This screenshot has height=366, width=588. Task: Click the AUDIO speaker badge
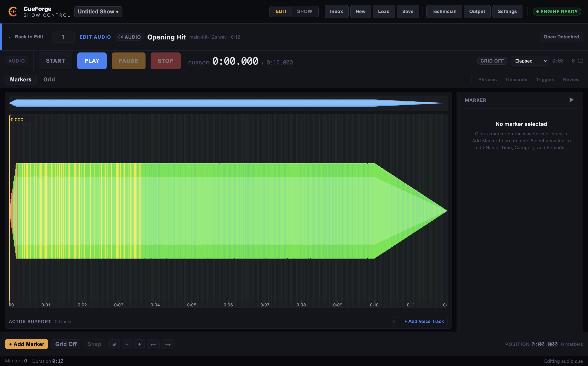coord(129,37)
